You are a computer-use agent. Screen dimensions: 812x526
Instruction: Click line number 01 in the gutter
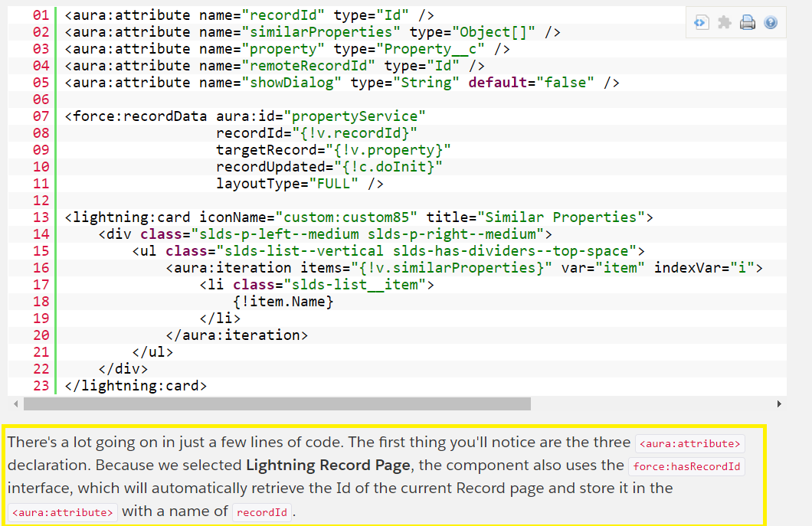41,15
